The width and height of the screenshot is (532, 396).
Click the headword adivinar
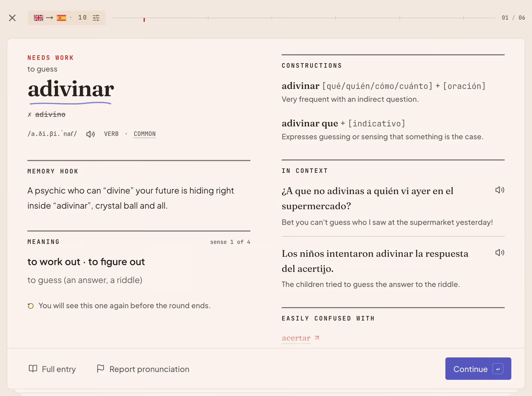click(71, 90)
